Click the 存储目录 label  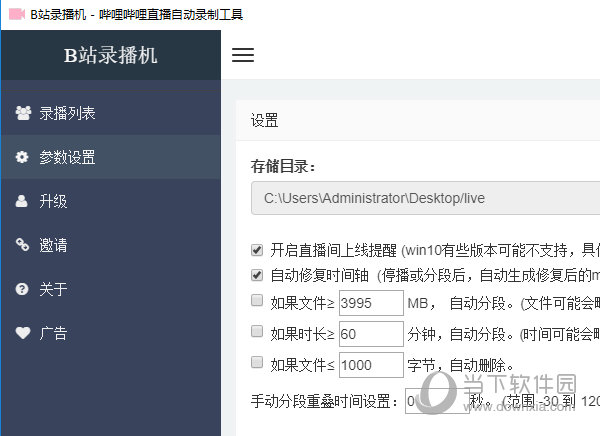283,167
